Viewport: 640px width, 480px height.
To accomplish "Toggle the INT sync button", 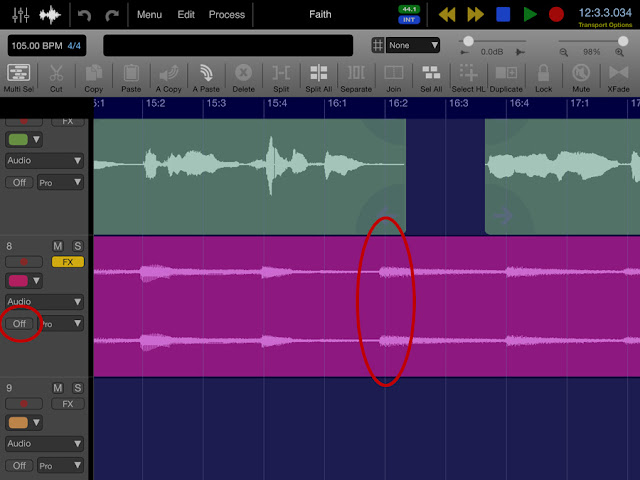I will [409, 20].
